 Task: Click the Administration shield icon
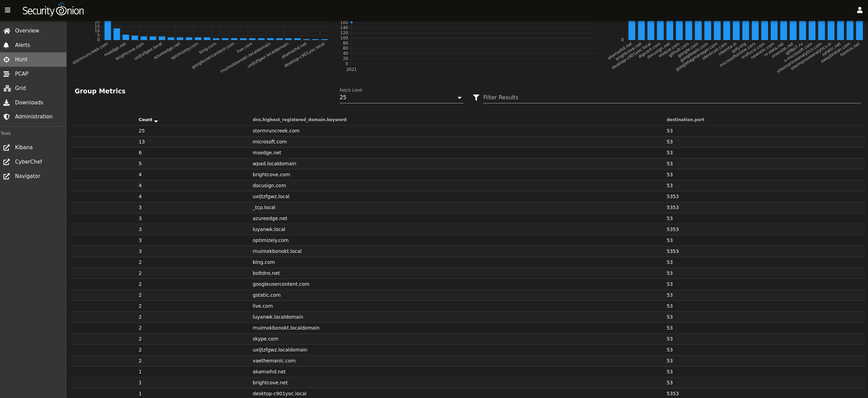7,117
